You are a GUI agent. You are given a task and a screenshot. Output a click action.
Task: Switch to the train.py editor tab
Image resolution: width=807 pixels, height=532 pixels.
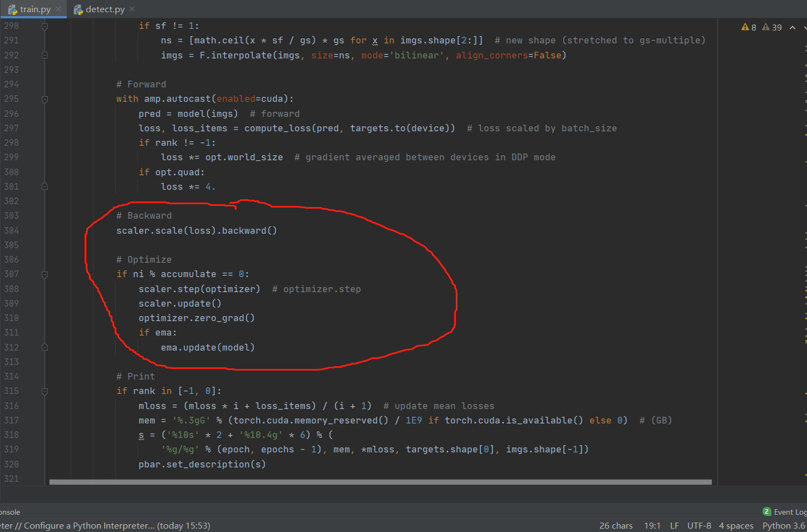click(35, 9)
